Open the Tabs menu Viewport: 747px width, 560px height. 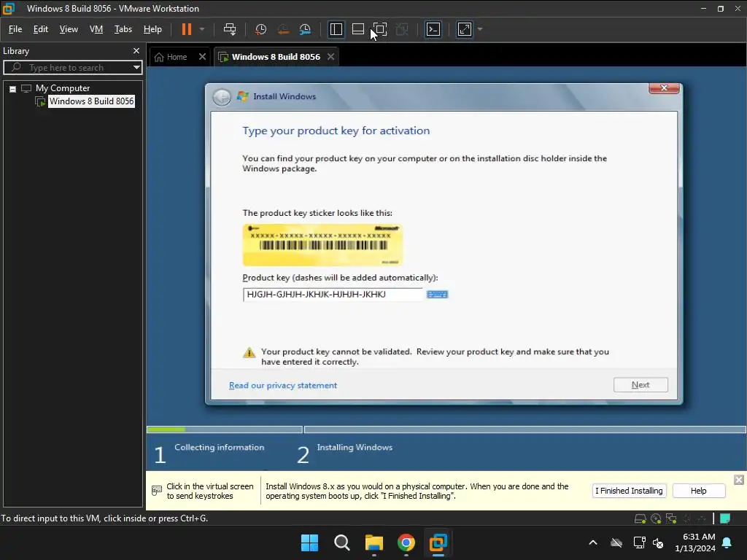(x=123, y=29)
